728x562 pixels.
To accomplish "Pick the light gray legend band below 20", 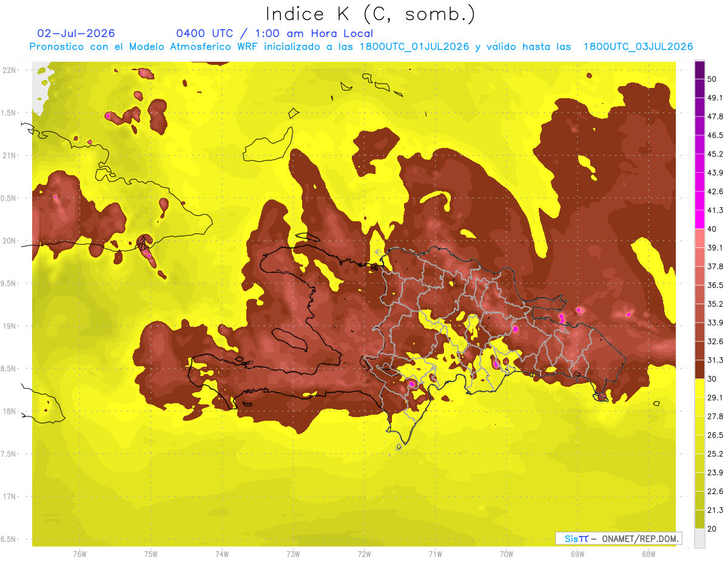I will (x=699, y=538).
